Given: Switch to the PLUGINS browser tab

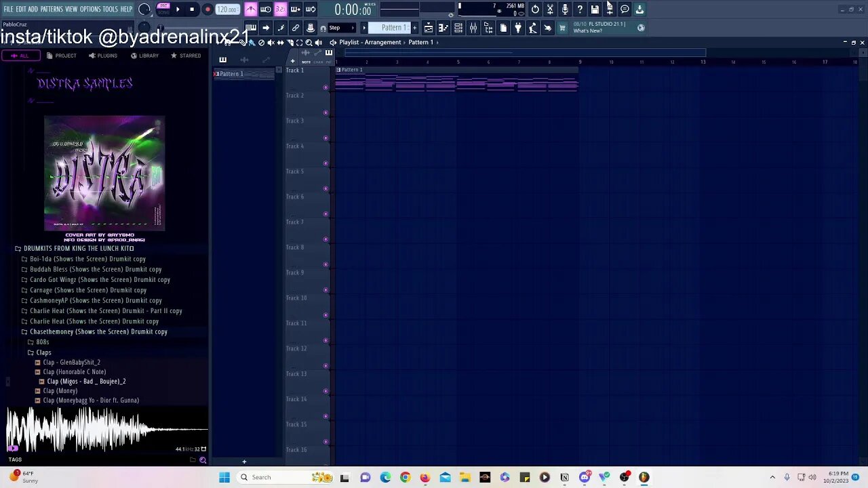Looking at the screenshot, I should (103, 56).
